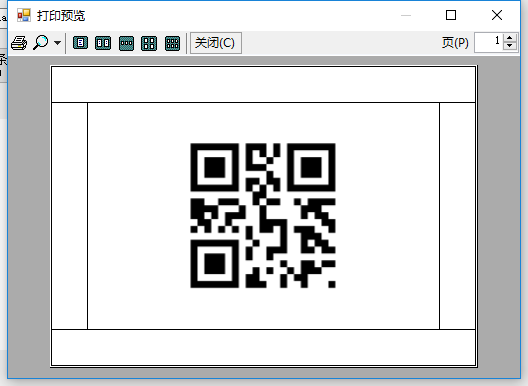Screen dimensions: 528x386
Task: Click the printer icon to print
Action: [x=19, y=43]
